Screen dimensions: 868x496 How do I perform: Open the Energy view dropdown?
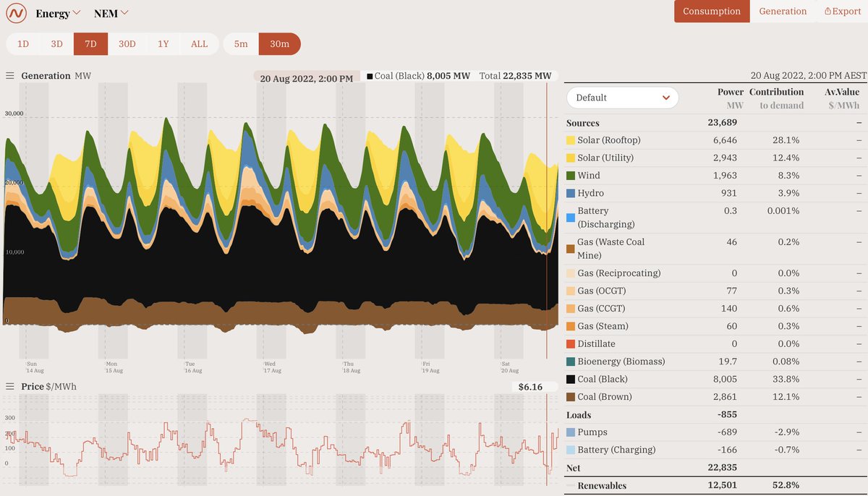pyautogui.click(x=59, y=13)
